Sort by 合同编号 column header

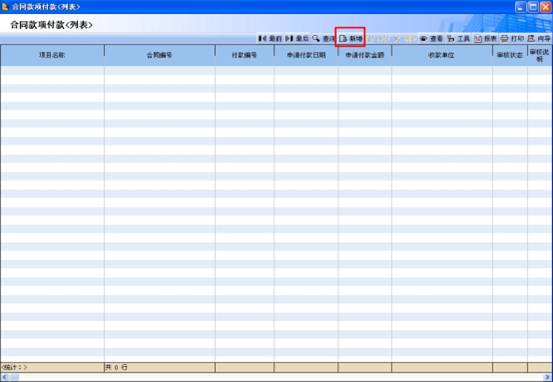coord(160,55)
